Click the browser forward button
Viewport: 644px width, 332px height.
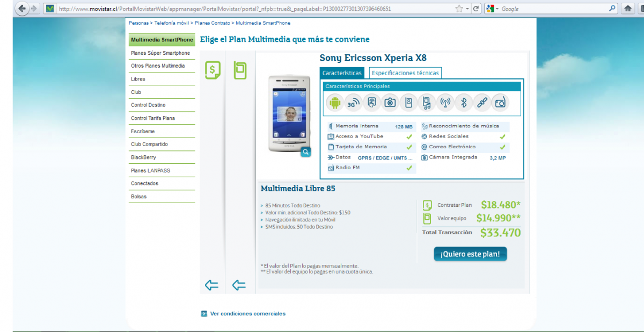coord(34,9)
